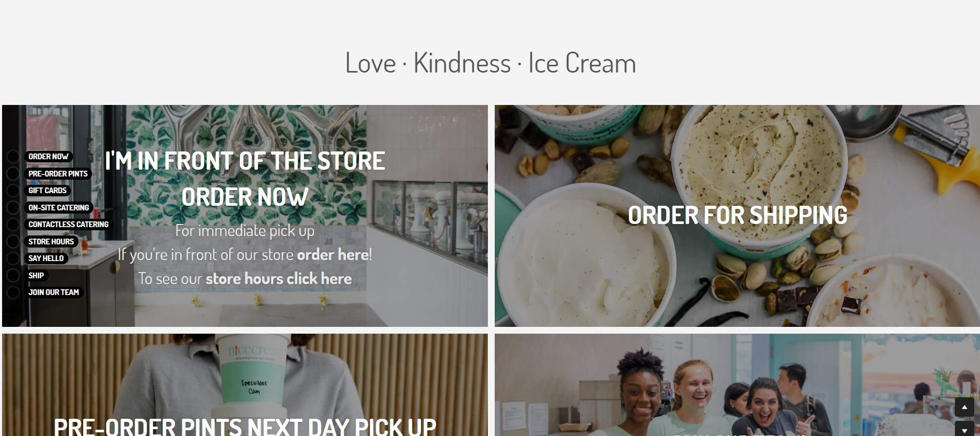The width and height of the screenshot is (980, 436).
Task: Select the dot beside Gift Cards
Action: (13, 191)
